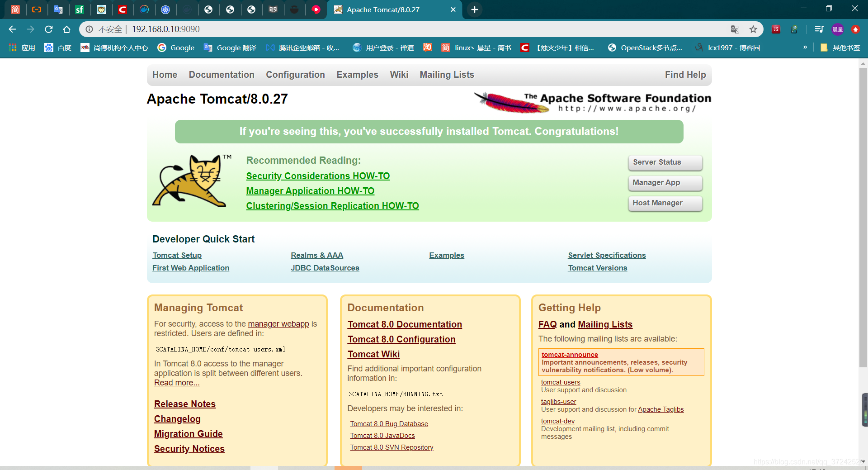Open the Changelog link

coord(177,419)
